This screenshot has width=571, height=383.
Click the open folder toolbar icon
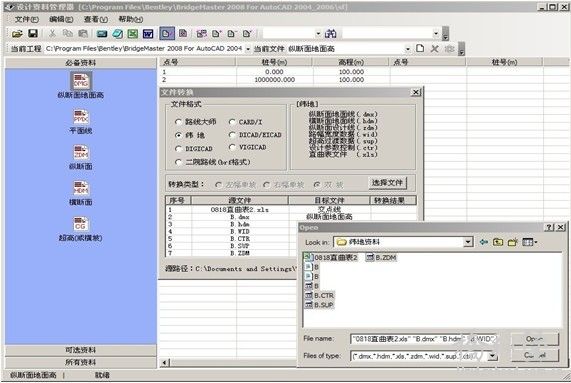(17, 34)
